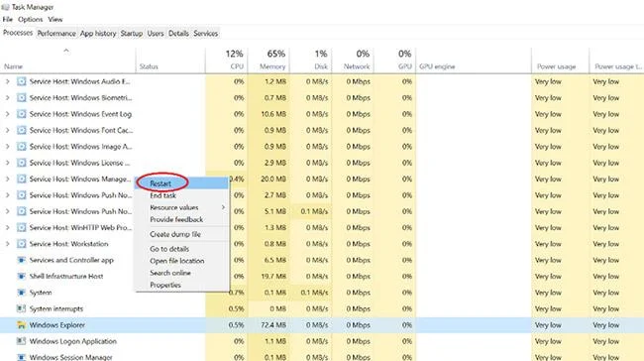The height and width of the screenshot is (361, 644).
Task: Choose Go to details
Action: (x=181, y=249)
